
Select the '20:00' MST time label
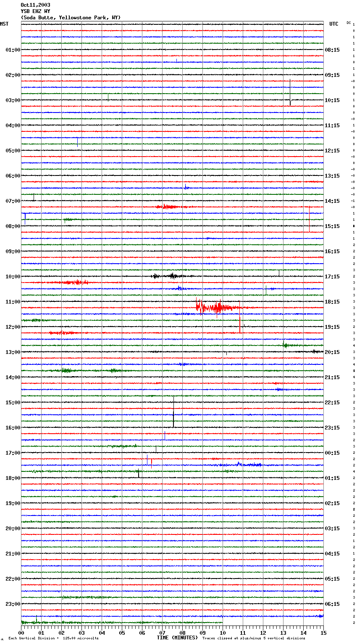(13, 529)
